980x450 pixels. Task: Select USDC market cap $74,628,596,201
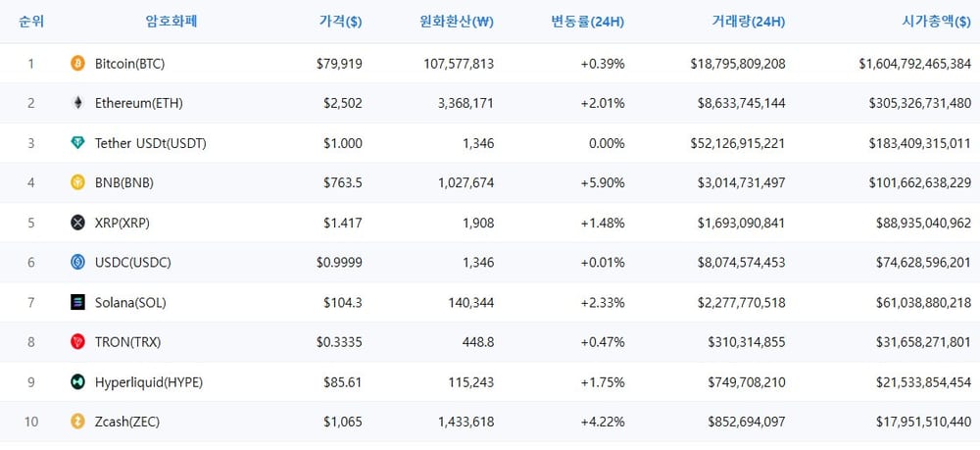tap(924, 263)
